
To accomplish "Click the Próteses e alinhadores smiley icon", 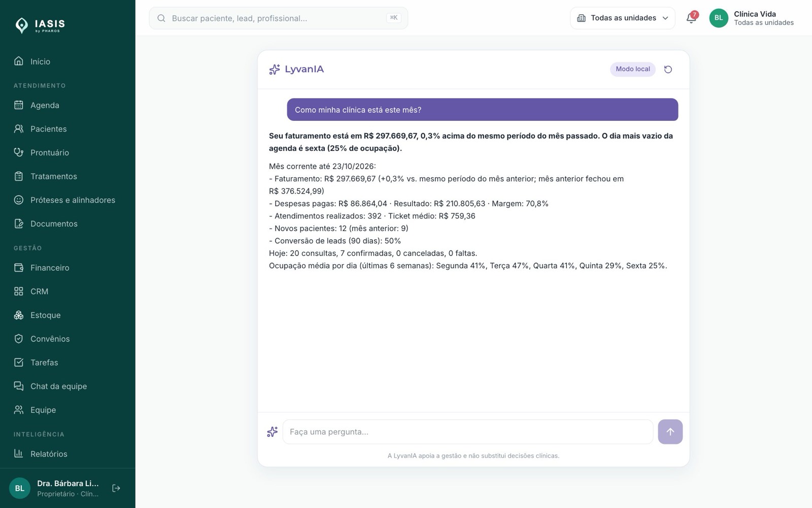I will [x=19, y=200].
